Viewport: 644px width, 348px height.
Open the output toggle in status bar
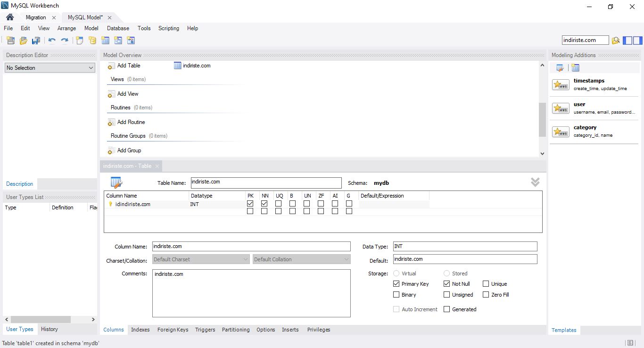tap(630, 343)
